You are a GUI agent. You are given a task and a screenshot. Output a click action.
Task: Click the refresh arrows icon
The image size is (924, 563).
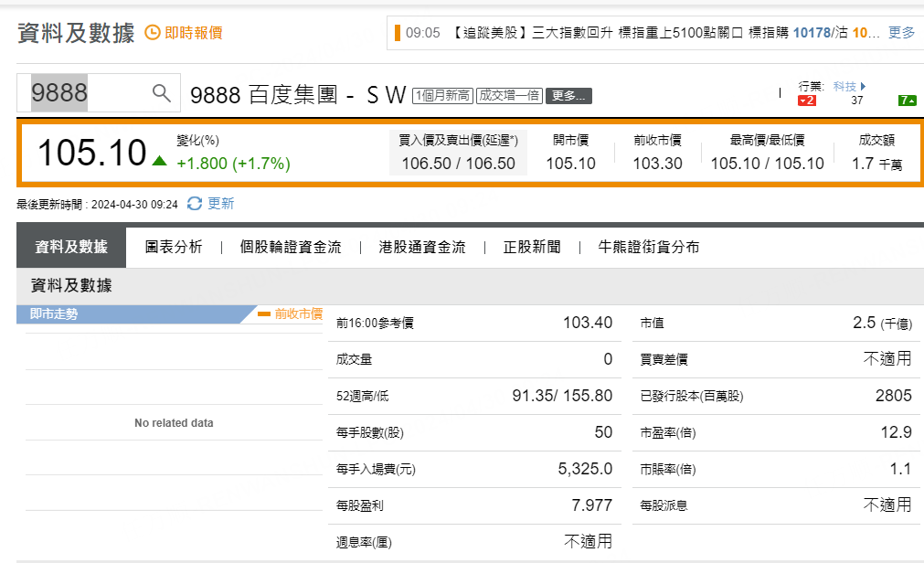coord(195,204)
